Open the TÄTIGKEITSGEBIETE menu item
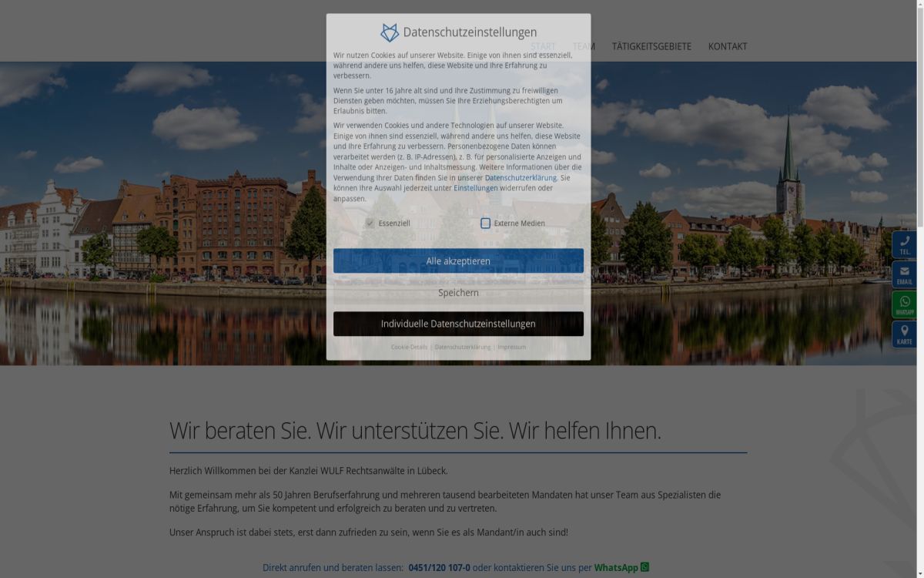This screenshot has height=578, width=924. 651,46
